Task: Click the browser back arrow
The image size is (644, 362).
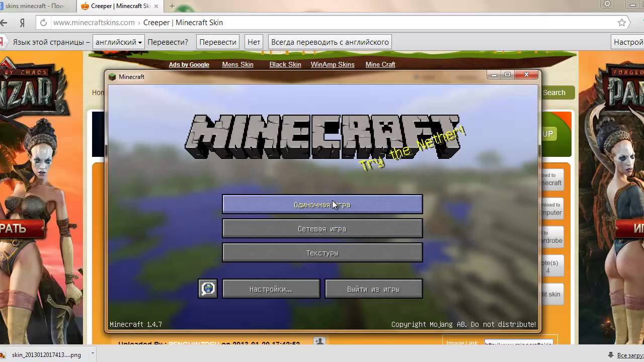Action: click(4, 23)
